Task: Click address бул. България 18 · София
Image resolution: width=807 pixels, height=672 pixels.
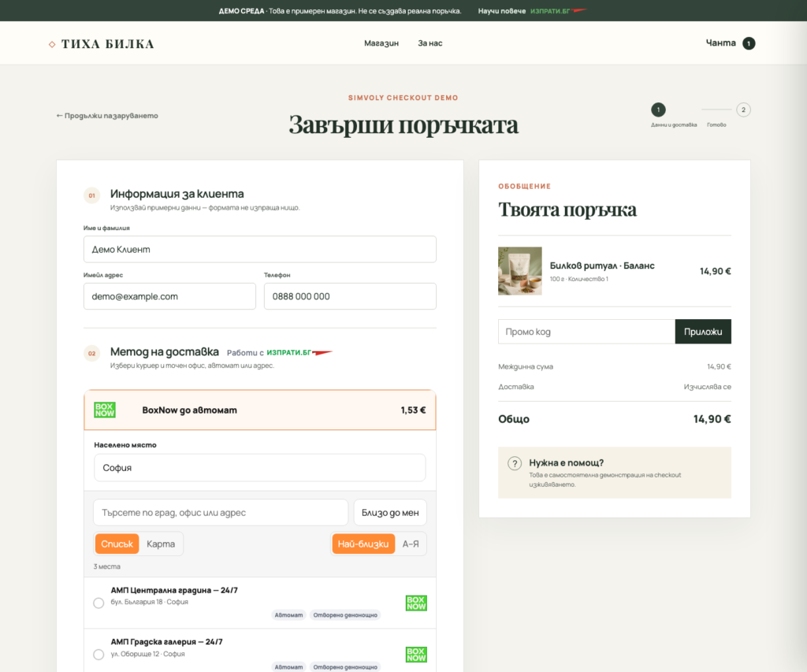Action: [x=150, y=602]
